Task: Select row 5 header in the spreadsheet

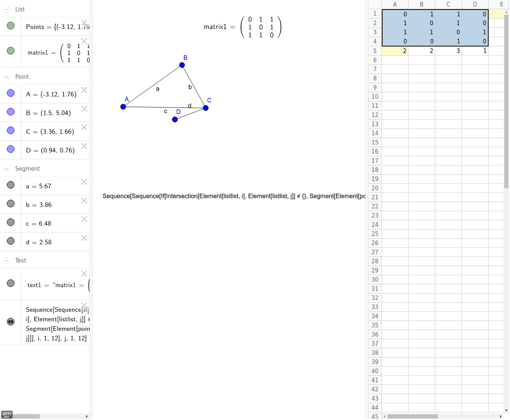Action: [375, 51]
